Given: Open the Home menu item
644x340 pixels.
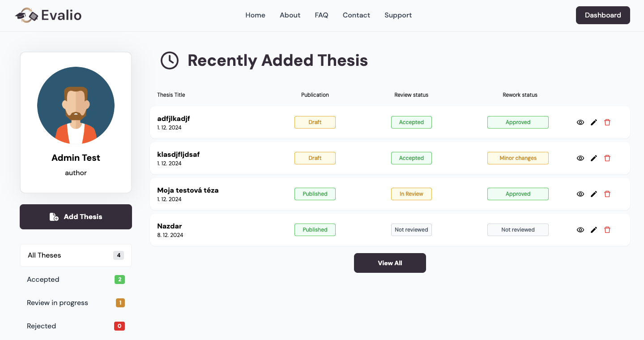Looking at the screenshot, I should [x=255, y=15].
